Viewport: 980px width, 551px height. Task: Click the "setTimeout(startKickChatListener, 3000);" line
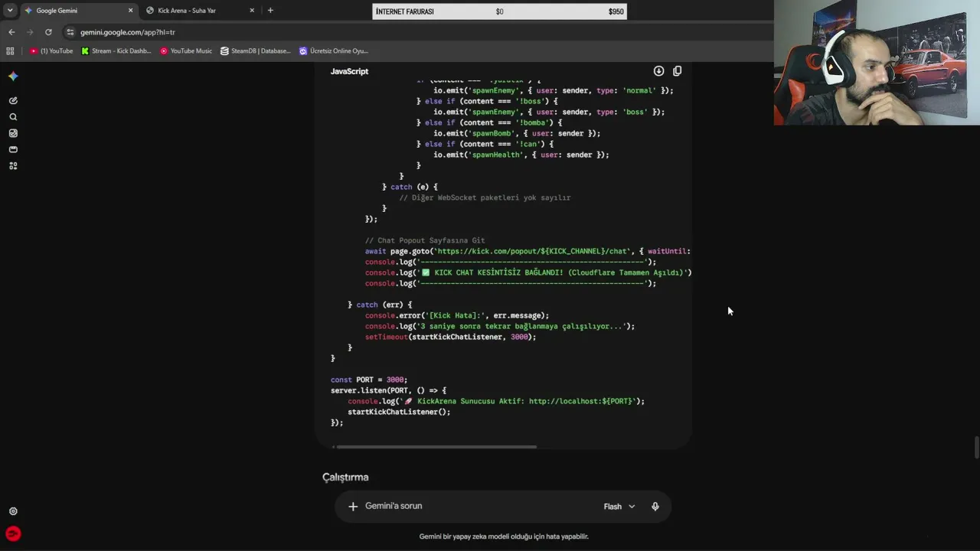[x=450, y=337]
